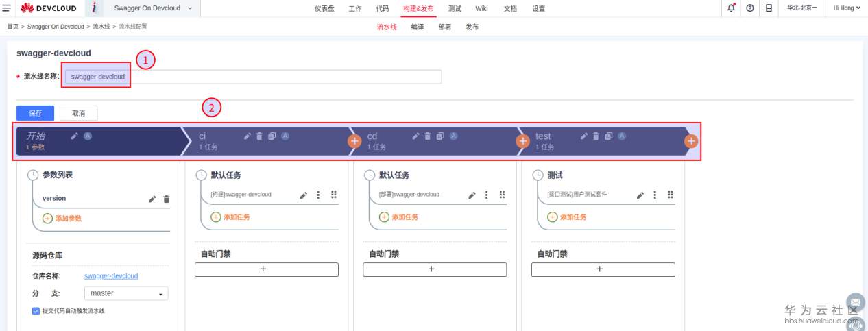Switch to the 流水线 sub-tab
Viewport: 868px width, 331px height.
[x=387, y=27]
